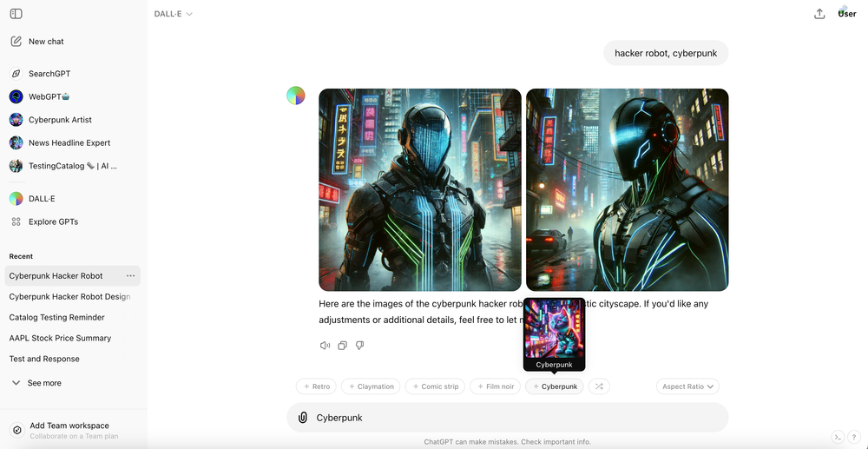Open options menu for Cyberpunk Hacker Robot chat

tap(130, 276)
